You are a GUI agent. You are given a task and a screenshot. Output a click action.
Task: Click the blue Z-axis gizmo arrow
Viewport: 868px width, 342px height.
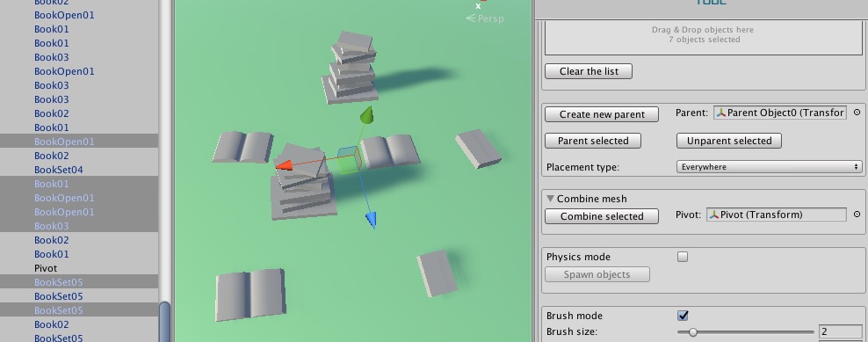(x=372, y=220)
